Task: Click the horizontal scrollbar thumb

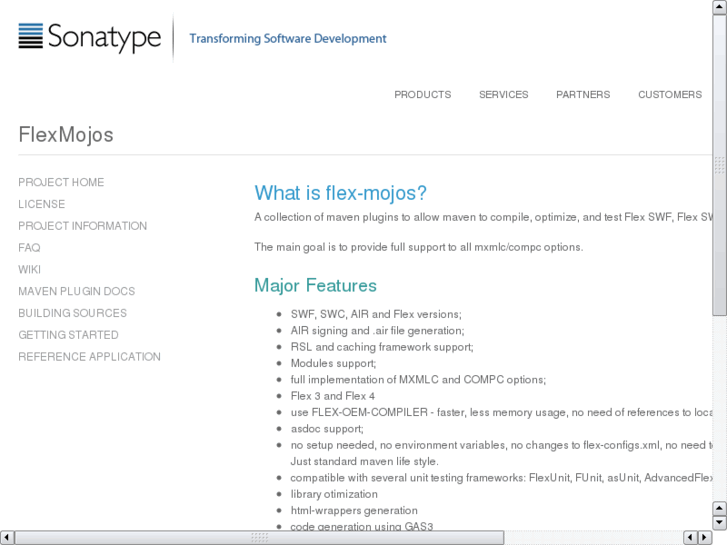Action: 260,538
